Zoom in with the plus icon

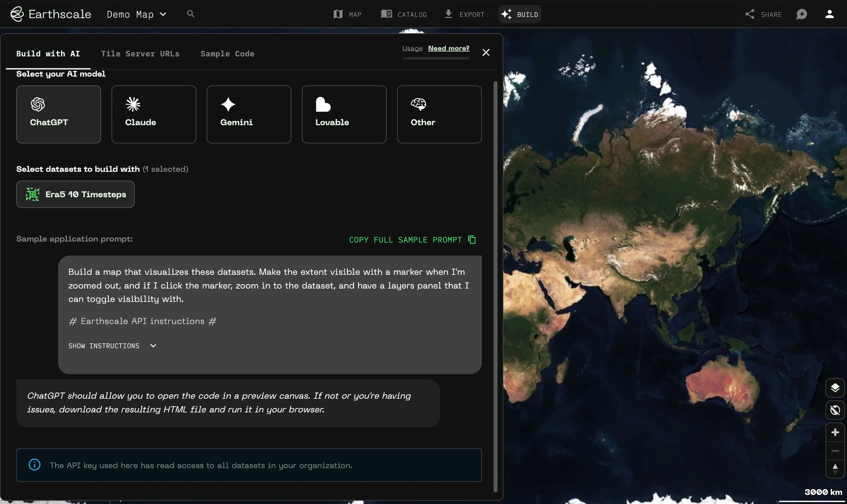tap(835, 432)
